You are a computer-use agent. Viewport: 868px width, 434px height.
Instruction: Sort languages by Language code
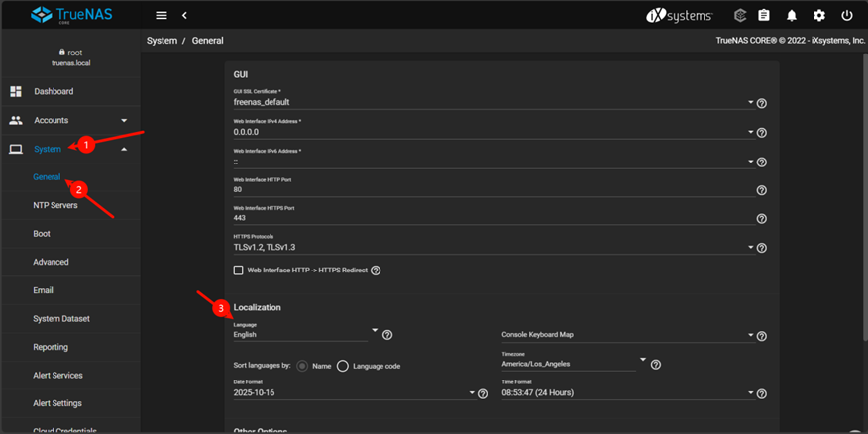[343, 366]
